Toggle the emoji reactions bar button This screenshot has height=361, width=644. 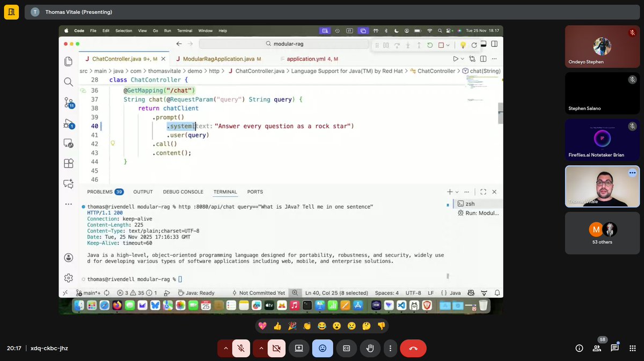323,348
